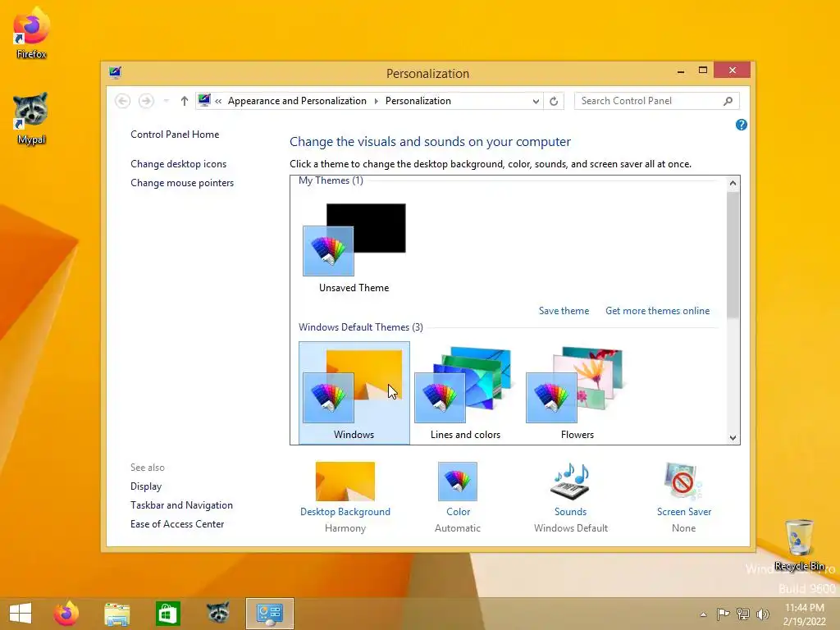Image resolution: width=840 pixels, height=630 pixels.
Task: Click the Windows Default Themes (3) header
Action: pyautogui.click(x=361, y=327)
